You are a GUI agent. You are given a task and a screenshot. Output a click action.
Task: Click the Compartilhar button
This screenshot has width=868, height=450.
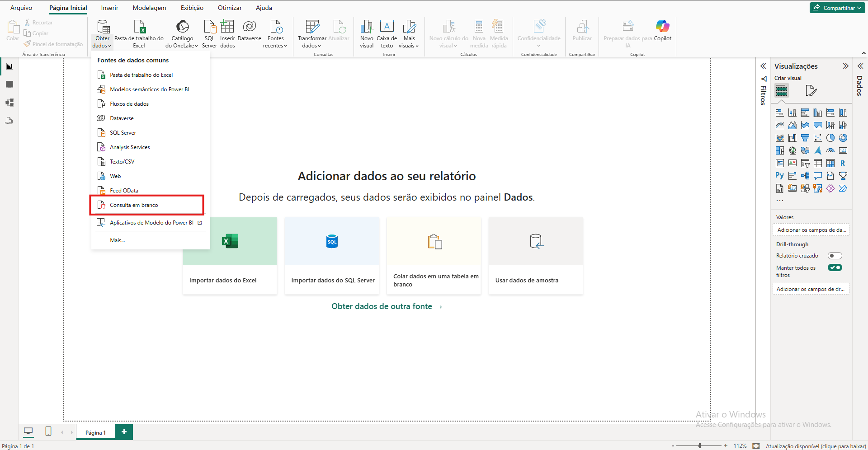tap(837, 8)
